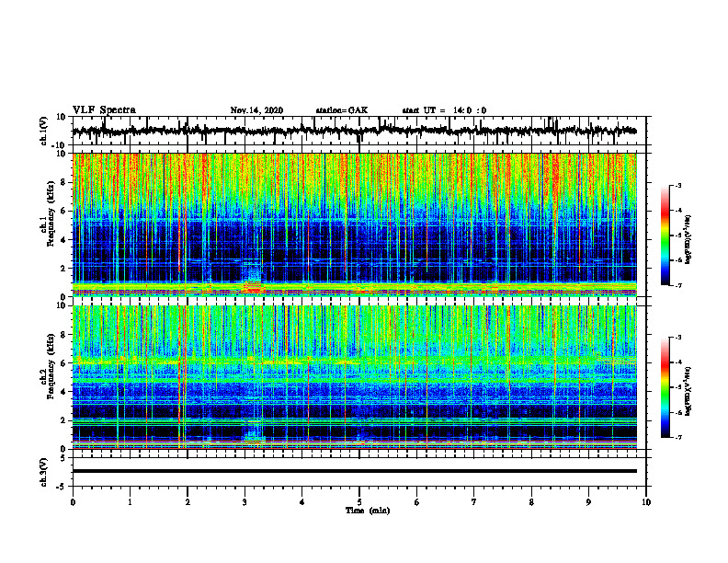Click the ch.3 flat black trace line
The height and width of the screenshot is (563, 728).
click(x=354, y=471)
